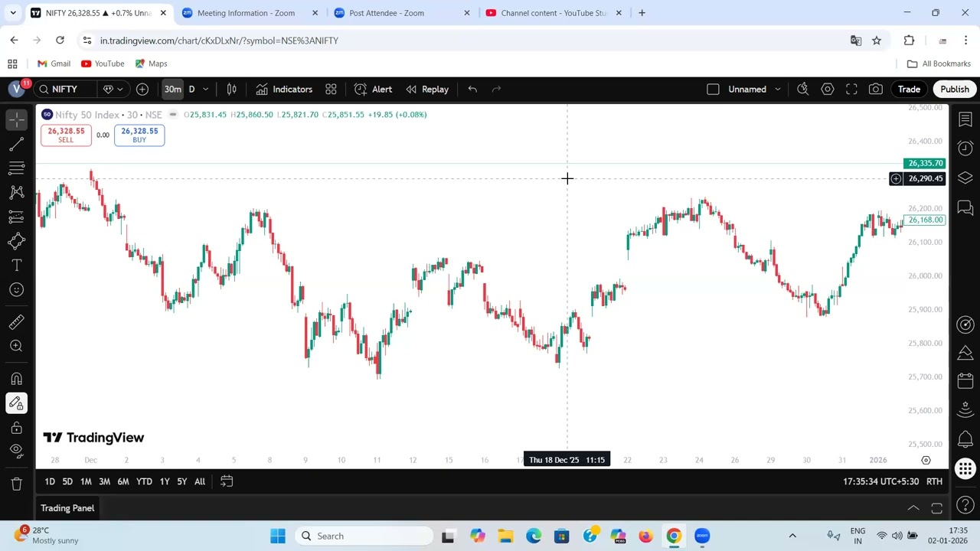Open the Notifications bell panel

click(965, 440)
